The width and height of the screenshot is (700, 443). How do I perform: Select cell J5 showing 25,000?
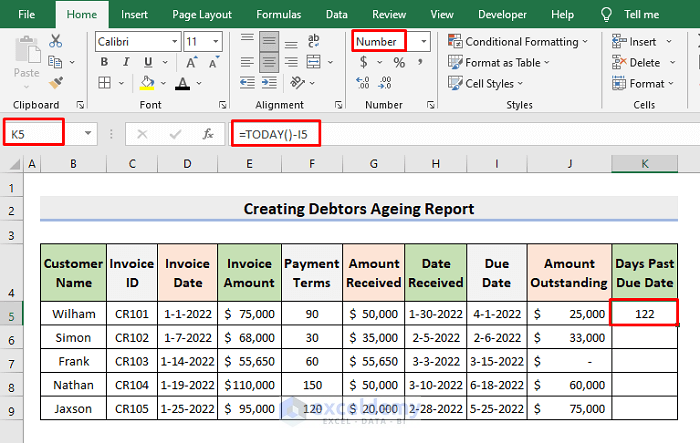coord(569,314)
